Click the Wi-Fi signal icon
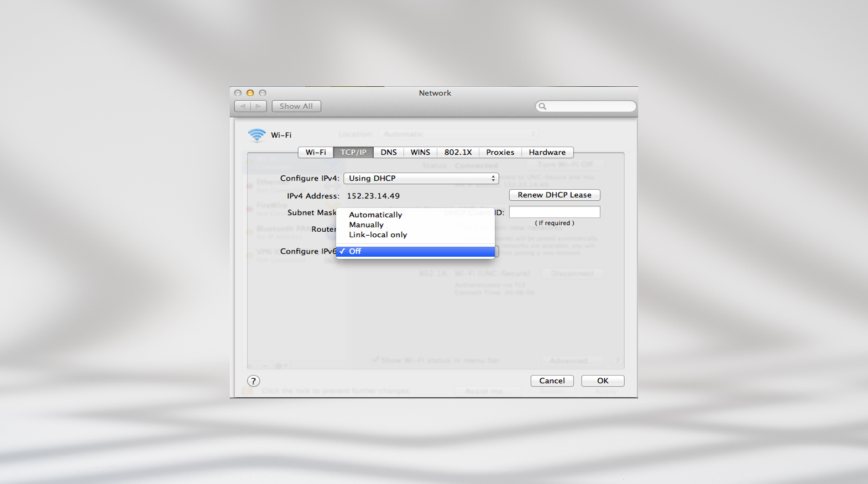 click(x=257, y=135)
